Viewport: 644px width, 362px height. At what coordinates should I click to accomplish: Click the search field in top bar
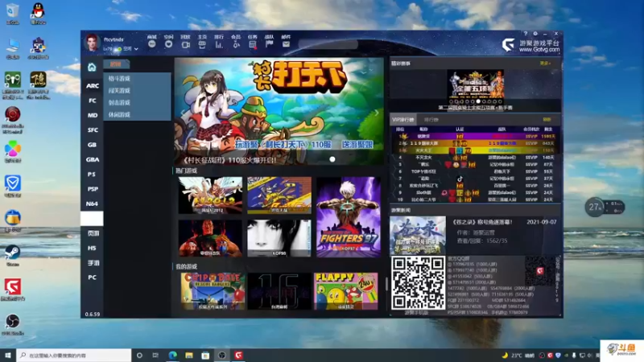[328, 44]
